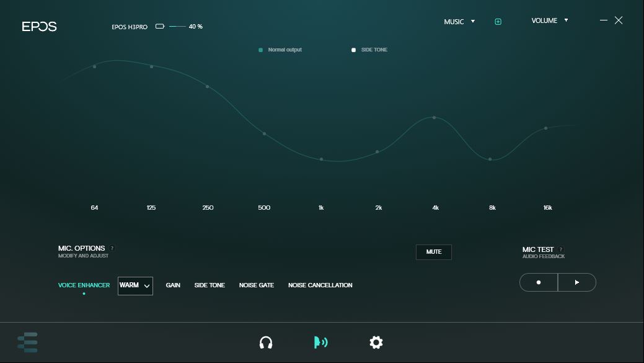Viewport: 644px width, 363px height.
Task: Expand the WARM voice enhancer dropdown
Action: coord(135,285)
